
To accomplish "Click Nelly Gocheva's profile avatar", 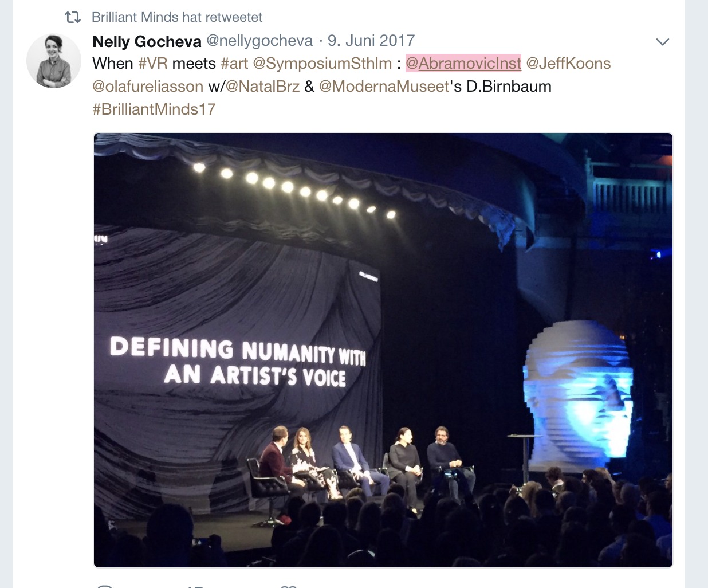I will click(54, 61).
